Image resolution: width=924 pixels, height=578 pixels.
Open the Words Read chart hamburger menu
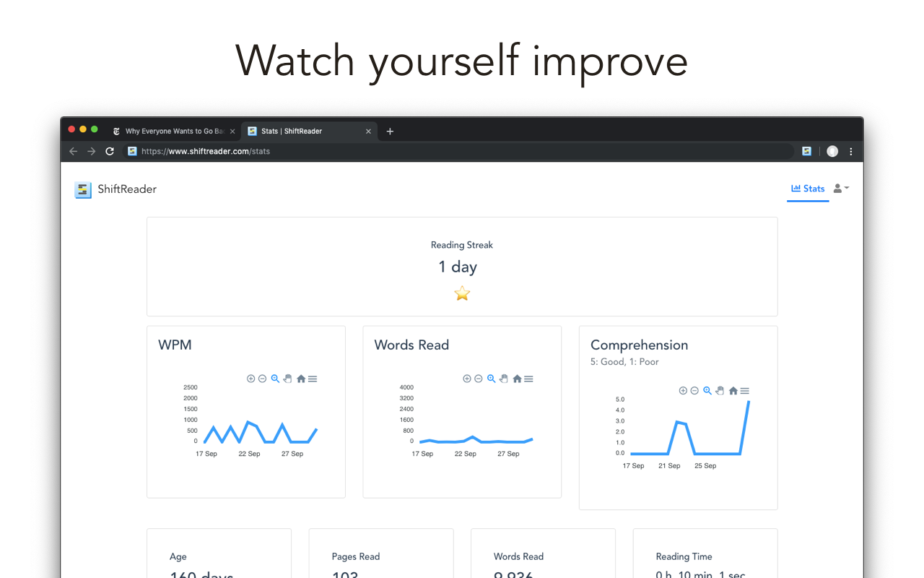(x=528, y=379)
